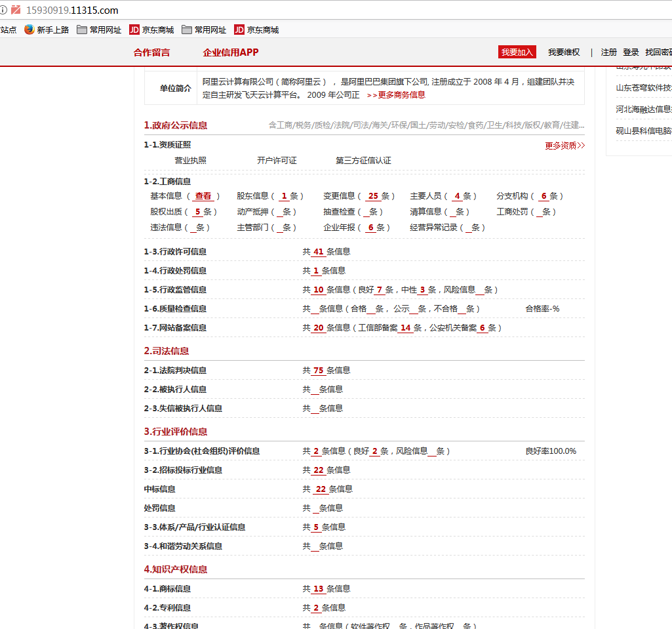Open the 合作留言 navigation tab
The height and width of the screenshot is (629, 672).
pyautogui.click(x=151, y=52)
